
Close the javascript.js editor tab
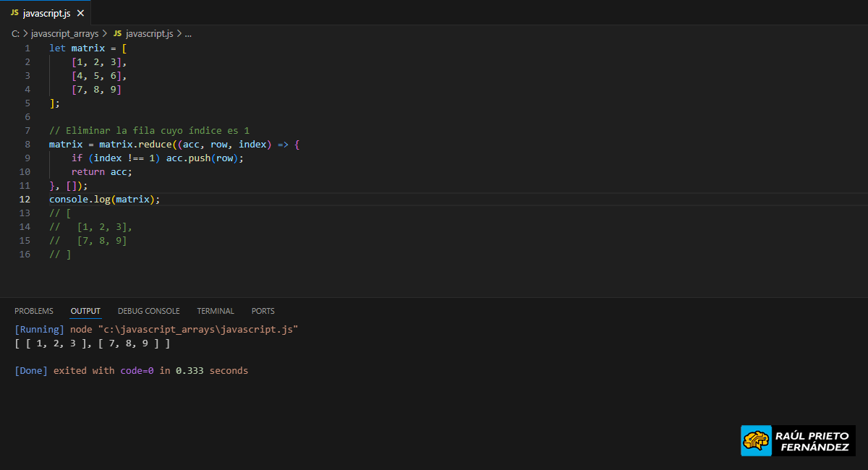(x=80, y=13)
